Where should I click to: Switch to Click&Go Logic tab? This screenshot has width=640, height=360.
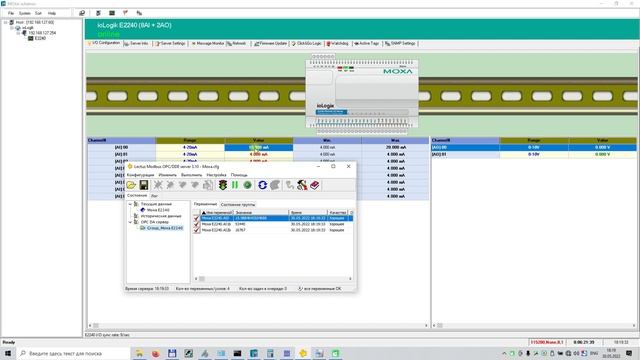tap(307, 43)
